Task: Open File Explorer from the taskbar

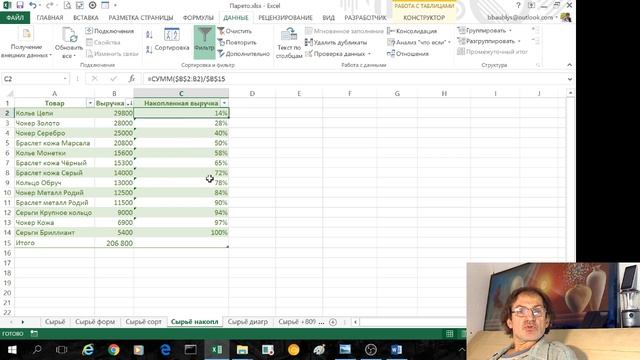Action: coord(242,350)
